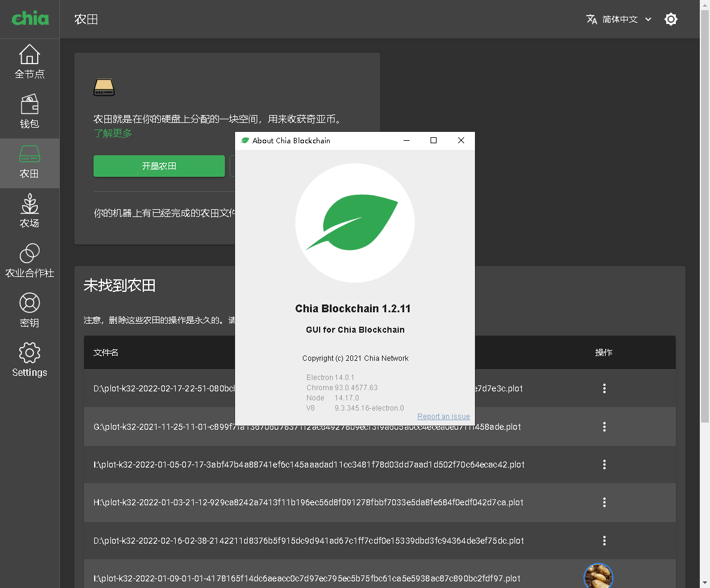Screen dimensions: 710x588
Task: Click the 未找到农田 heading
Action: point(119,286)
